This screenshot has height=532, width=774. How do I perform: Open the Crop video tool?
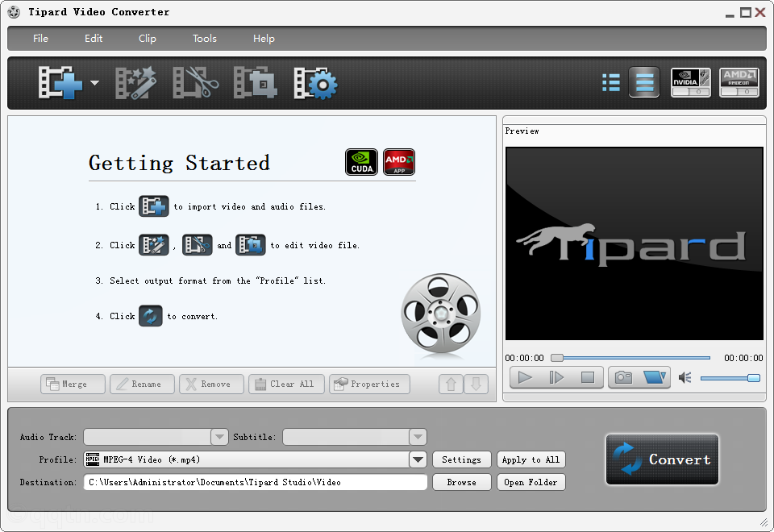[255, 83]
